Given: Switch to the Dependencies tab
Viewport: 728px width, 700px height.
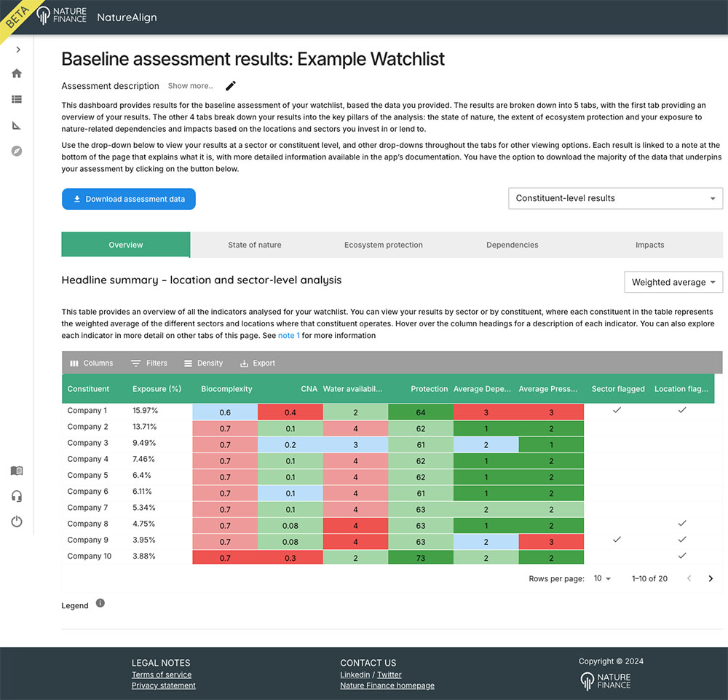Looking at the screenshot, I should [x=512, y=245].
